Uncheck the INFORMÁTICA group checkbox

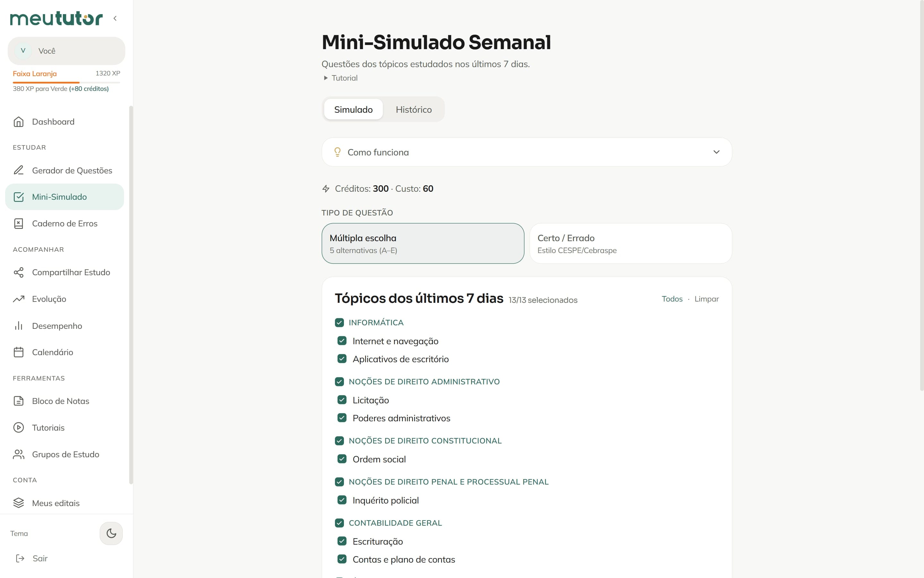(339, 323)
